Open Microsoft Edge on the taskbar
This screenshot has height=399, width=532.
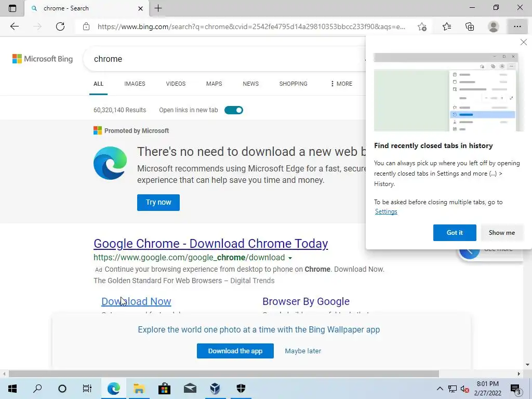[x=114, y=389]
